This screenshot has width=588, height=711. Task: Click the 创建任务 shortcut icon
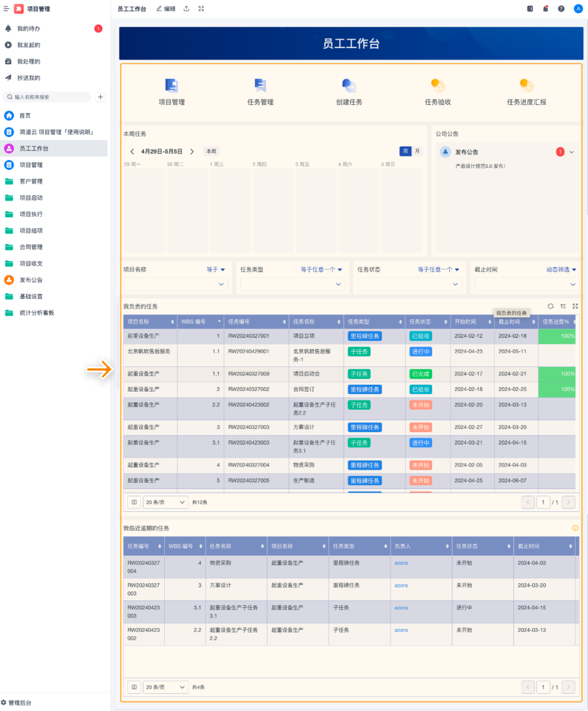[349, 86]
